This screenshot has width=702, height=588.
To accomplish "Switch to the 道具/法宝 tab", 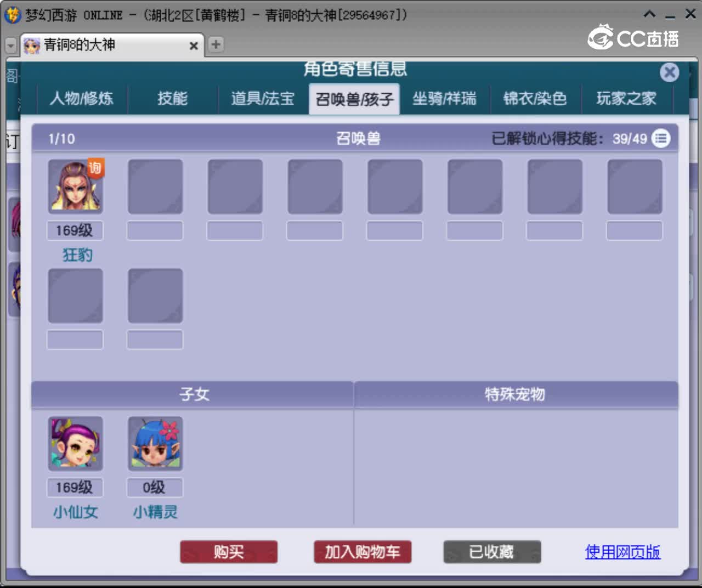I will [x=263, y=99].
